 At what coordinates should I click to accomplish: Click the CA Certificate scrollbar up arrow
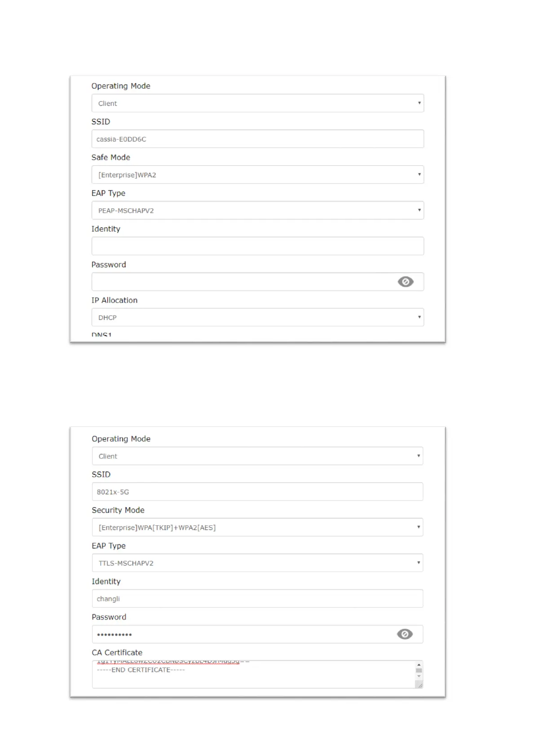click(419, 664)
